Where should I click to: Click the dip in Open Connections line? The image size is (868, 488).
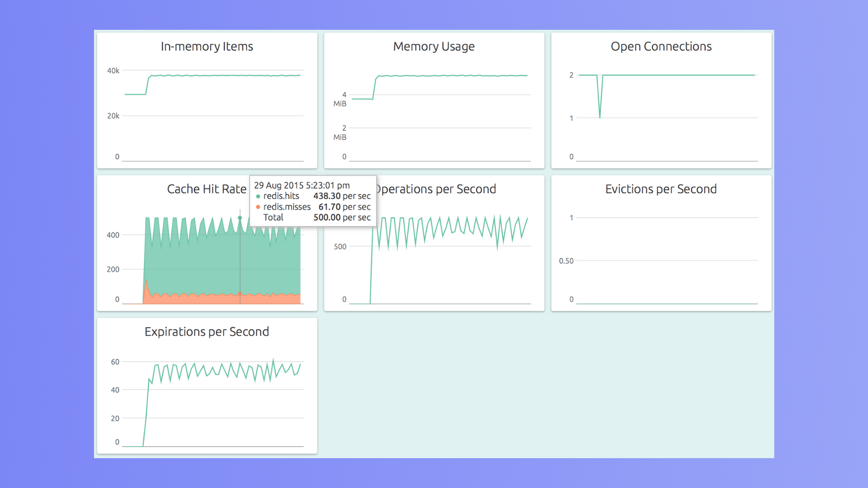coord(600,117)
